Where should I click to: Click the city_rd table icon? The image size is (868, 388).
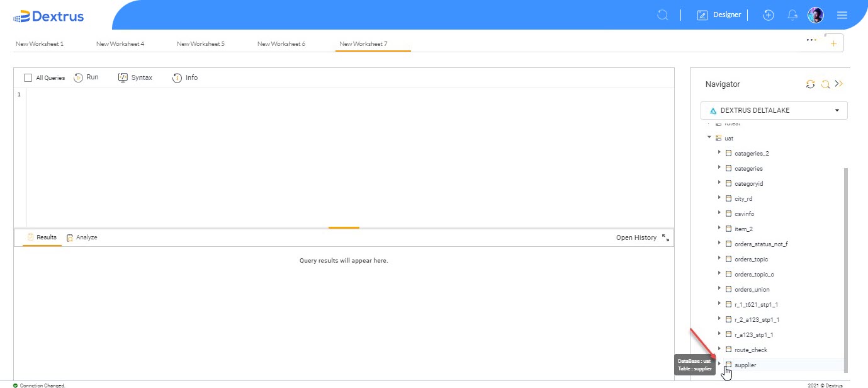(x=728, y=198)
